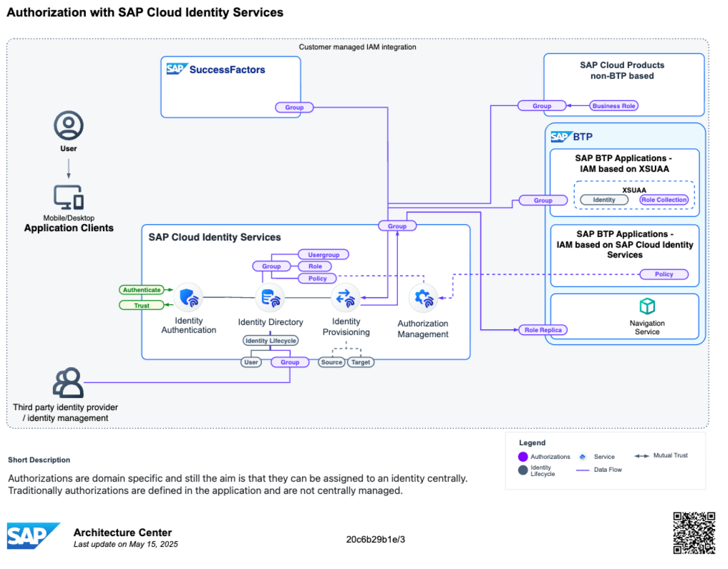This screenshot has height=569, width=728.
Task: Click the User person icon
Action: point(69,125)
